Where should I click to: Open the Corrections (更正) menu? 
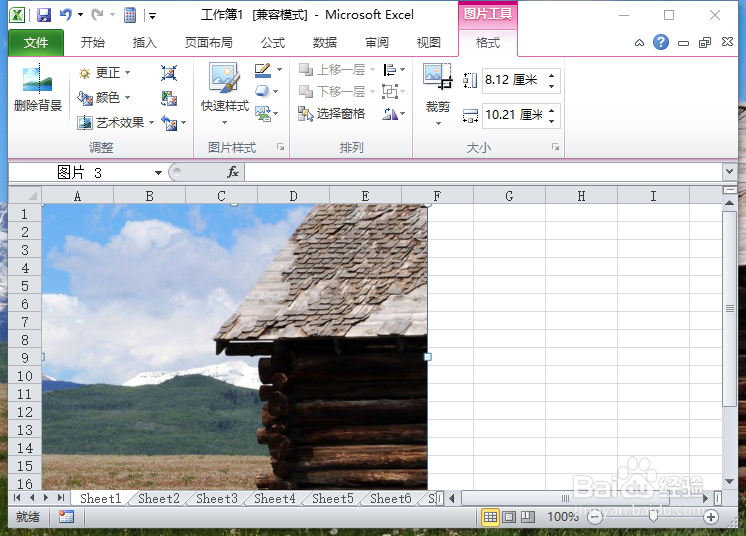[x=104, y=73]
